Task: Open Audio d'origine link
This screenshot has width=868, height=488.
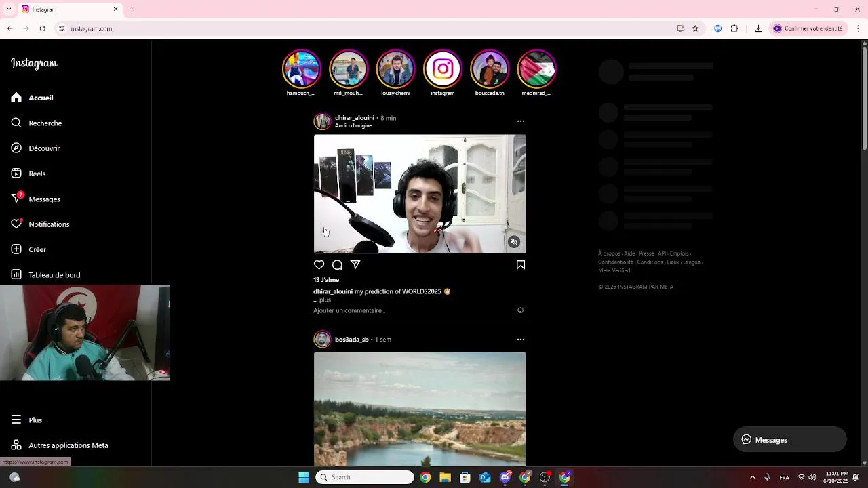Action: click(x=353, y=125)
